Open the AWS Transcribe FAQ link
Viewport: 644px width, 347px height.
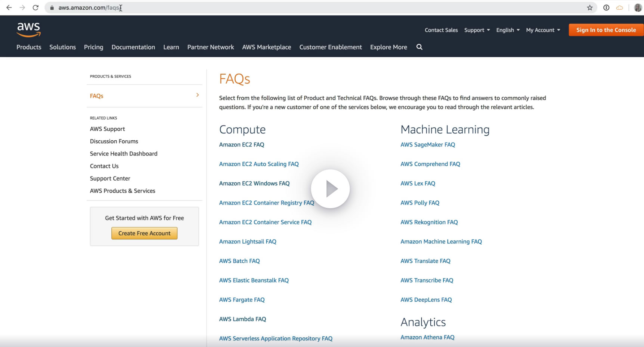tap(427, 280)
